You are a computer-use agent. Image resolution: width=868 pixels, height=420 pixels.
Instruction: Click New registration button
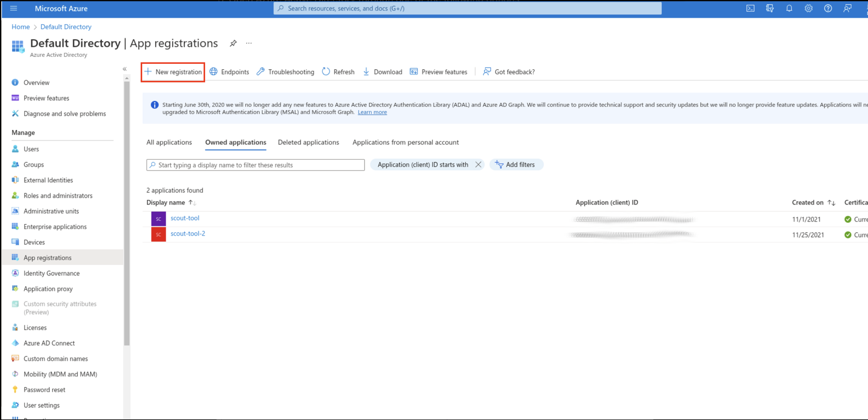click(173, 72)
